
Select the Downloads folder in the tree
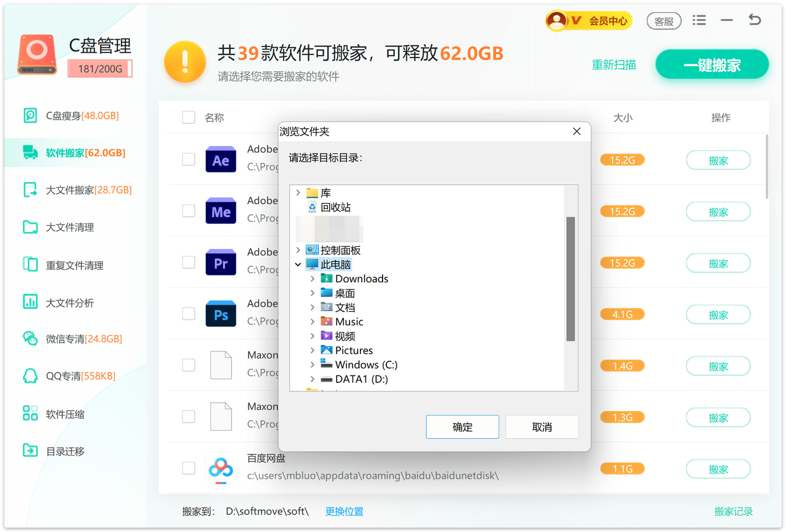pyautogui.click(x=361, y=279)
